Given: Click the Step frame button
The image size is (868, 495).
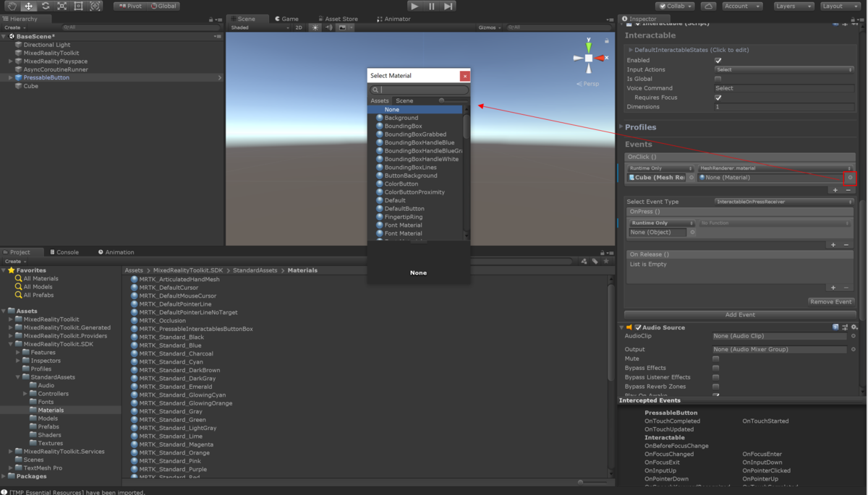Looking at the screenshot, I should [x=448, y=6].
